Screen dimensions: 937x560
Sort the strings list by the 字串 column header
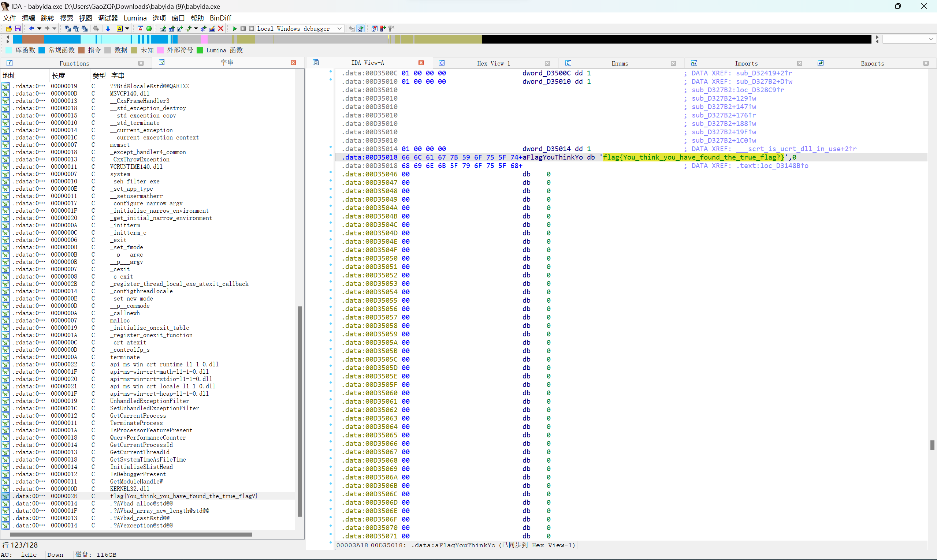click(202, 76)
